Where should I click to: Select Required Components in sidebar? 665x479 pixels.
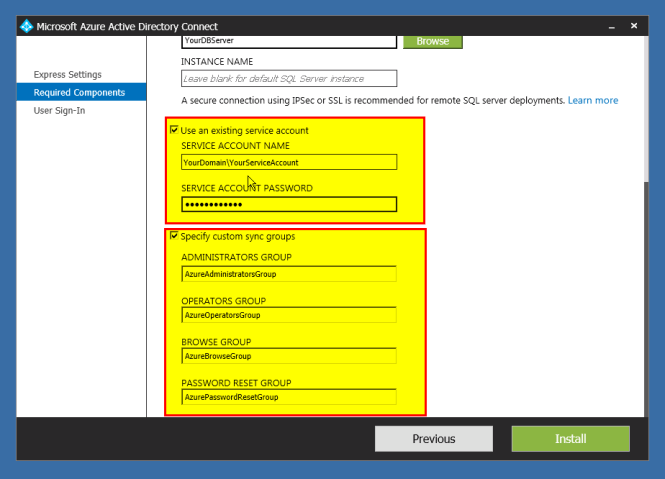click(x=81, y=92)
